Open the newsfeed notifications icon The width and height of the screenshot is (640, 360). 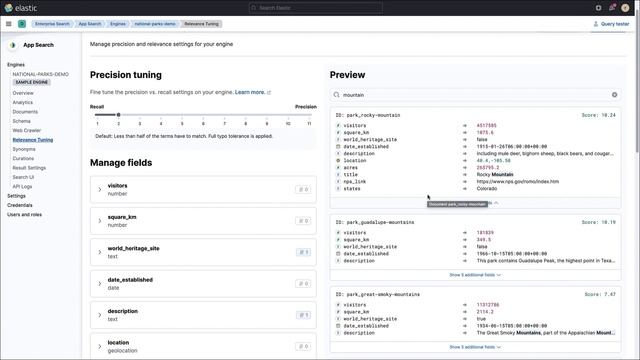click(612, 8)
